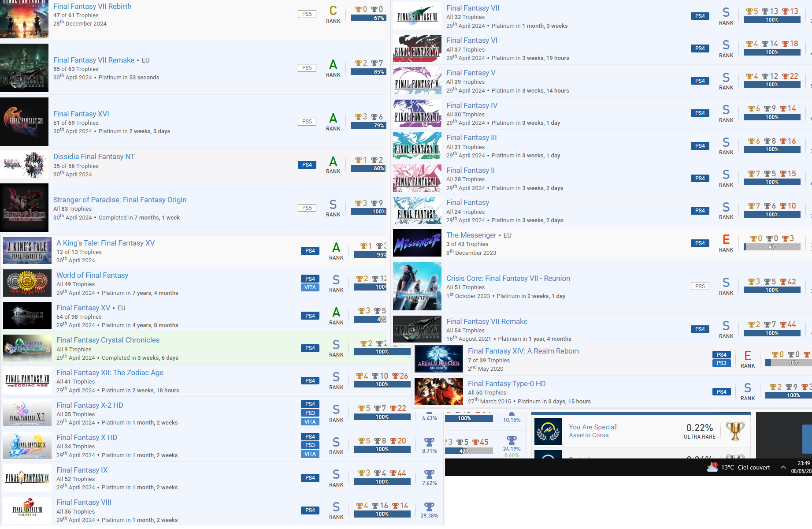Click the C rank on Final Fantasy VII Rebirth

tap(333, 14)
